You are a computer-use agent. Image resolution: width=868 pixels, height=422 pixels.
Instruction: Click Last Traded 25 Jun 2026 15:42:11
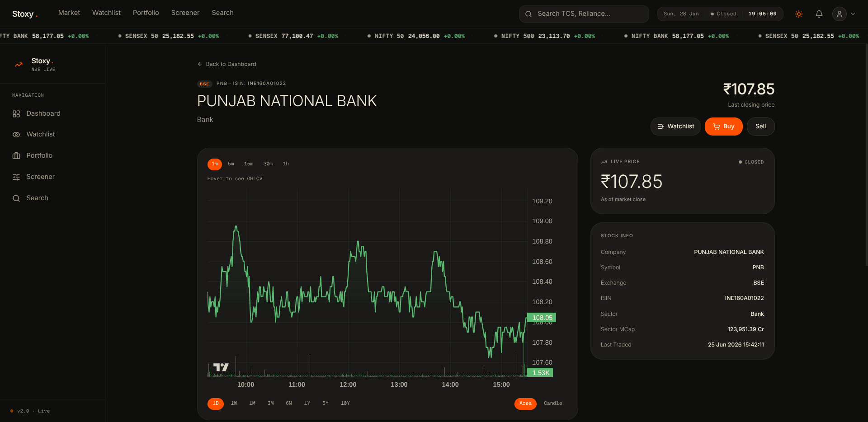pos(736,345)
